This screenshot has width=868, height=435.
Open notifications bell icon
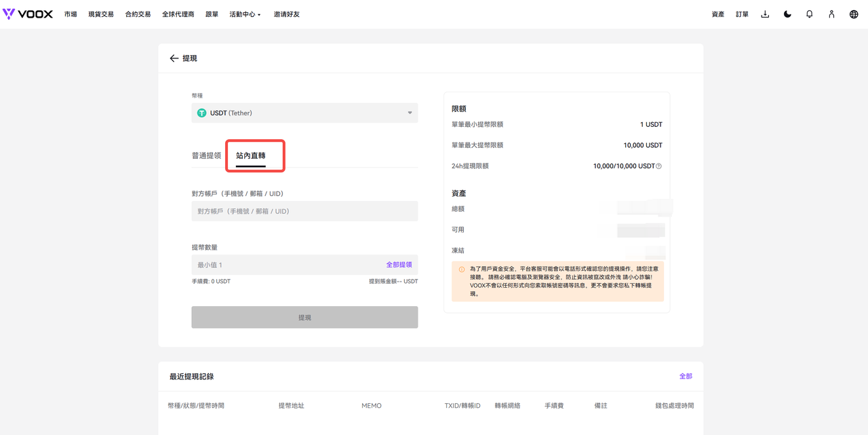[809, 14]
